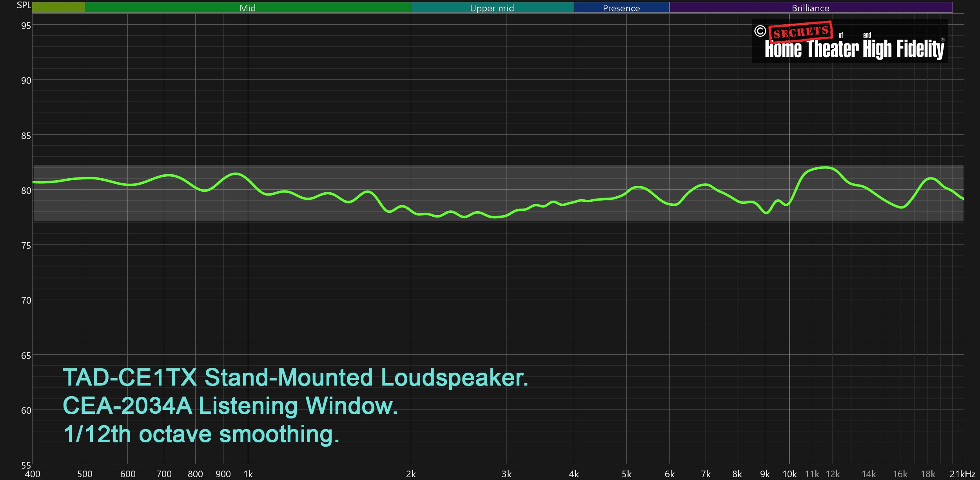This screenshot has height=480, width=980.
Task: Click the 11k frequency label
Action: (x=812, y=474)
